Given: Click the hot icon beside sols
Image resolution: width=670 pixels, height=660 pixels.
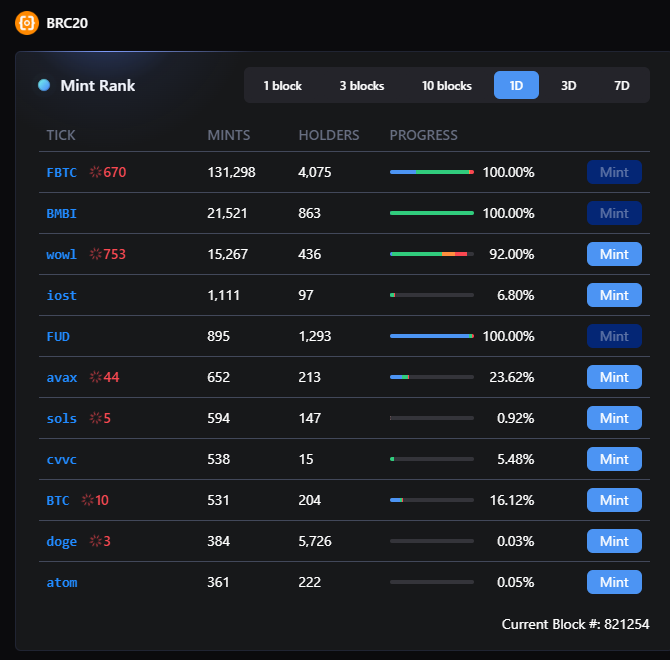Looking at the screenshot, I should point(96,418).
